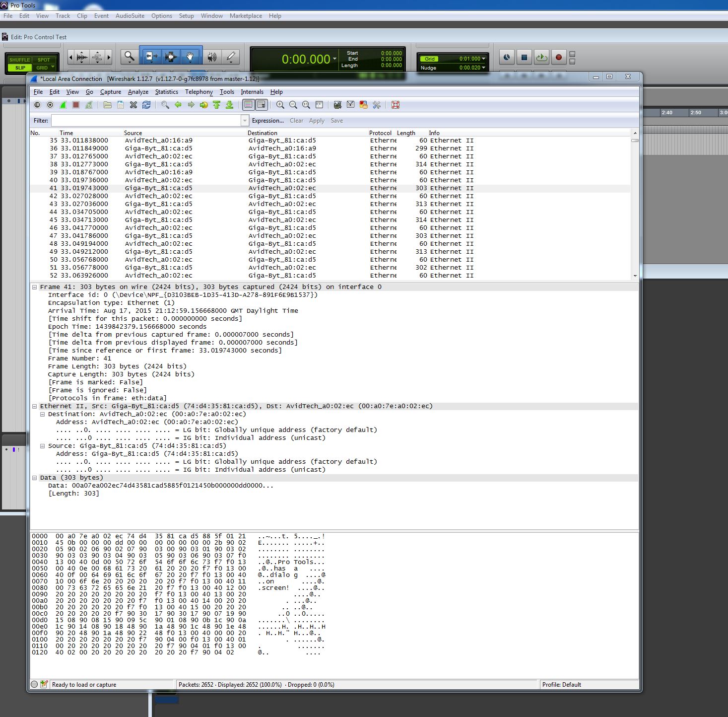Toggle packet colorize mode

point(249,105)
